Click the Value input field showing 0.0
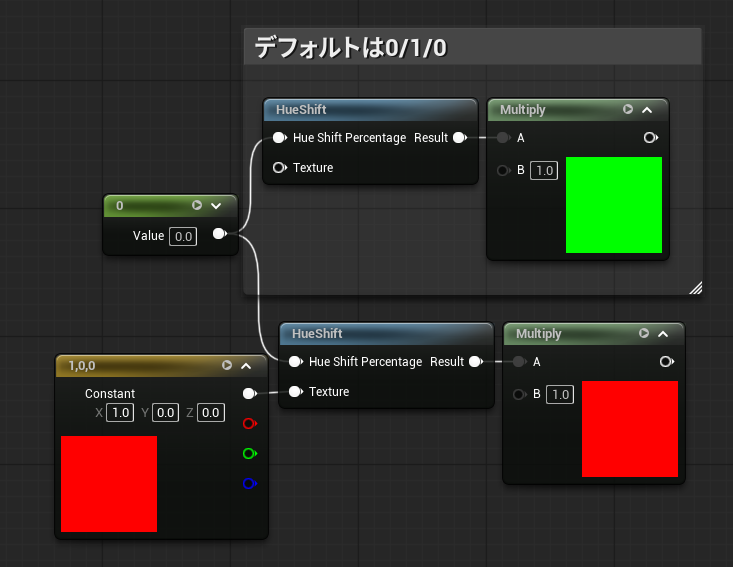The width and height of the screenshot is (733, 567). 183,236
